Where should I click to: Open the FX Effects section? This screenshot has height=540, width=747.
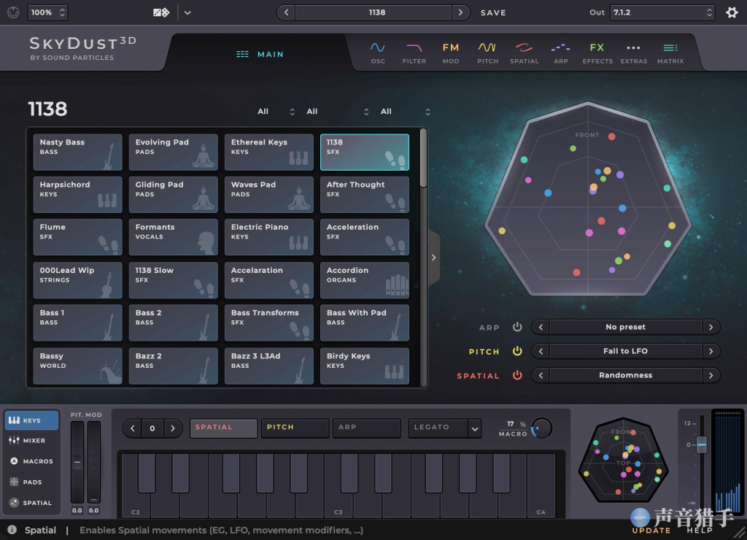tap(597, 52)
